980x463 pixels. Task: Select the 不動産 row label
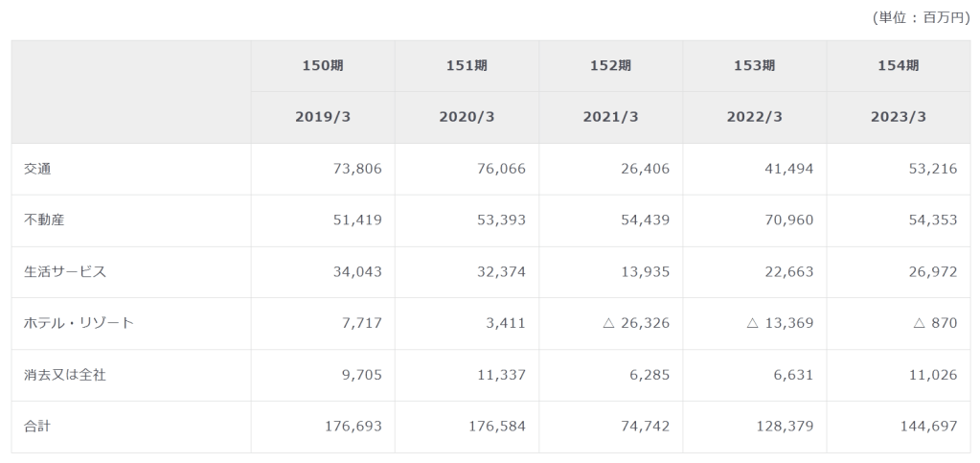(x=44, y=220)
